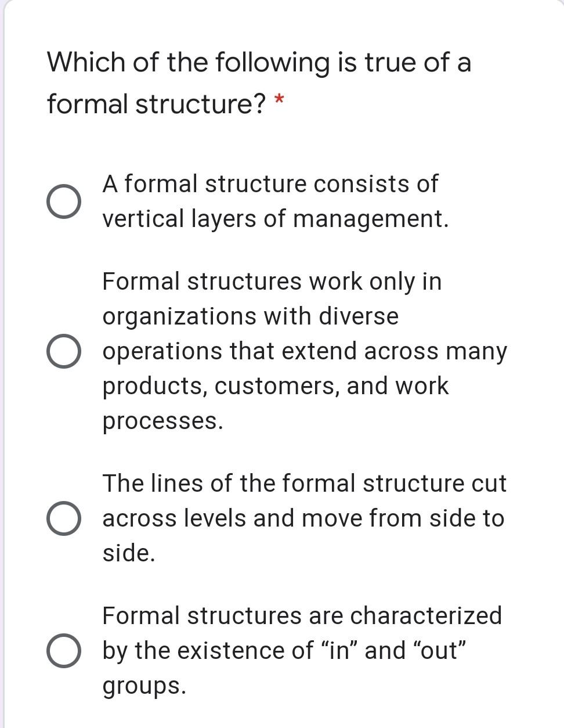
Task: Click the red required asterisk
Action: coord(280,99)
